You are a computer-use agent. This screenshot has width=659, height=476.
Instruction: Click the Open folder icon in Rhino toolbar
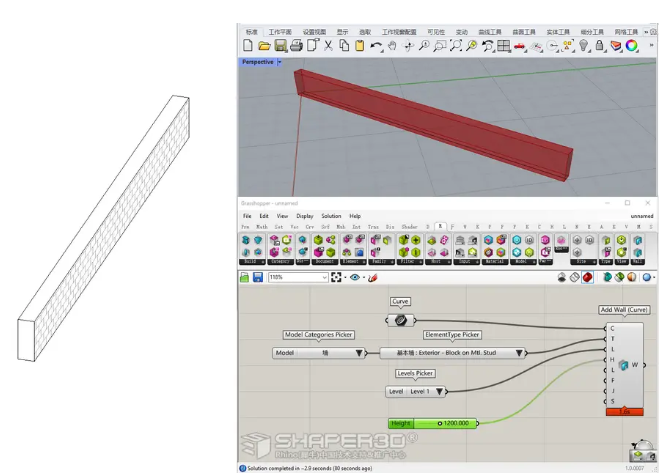click(264, 45)
